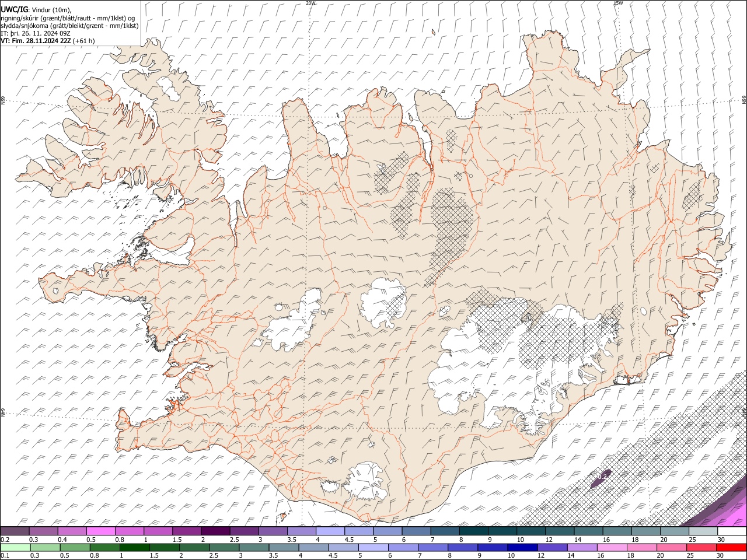This screenshot has height=560, width=747.
Task: Select the pale lavender 4 swatch on upper scale
Action: 330,531
